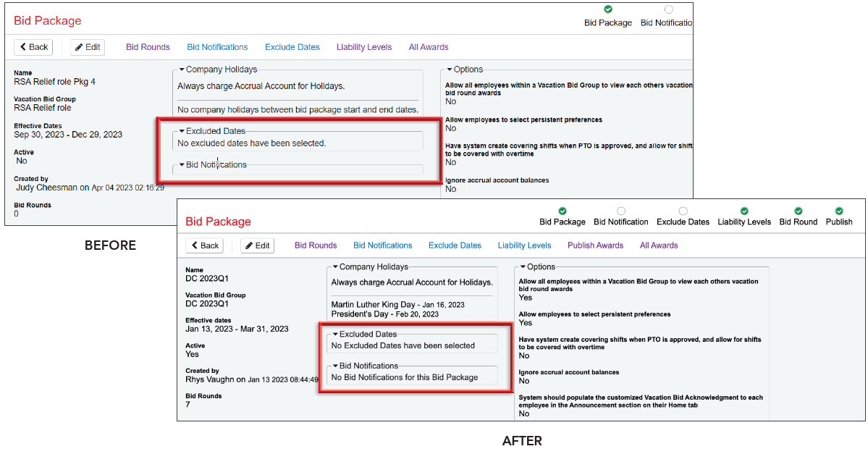This screenshot has width=868, height=454.
Task: Click Edit button in BEFORE Bid Package window
Action: pyautogui.click(x=88, y=47)
